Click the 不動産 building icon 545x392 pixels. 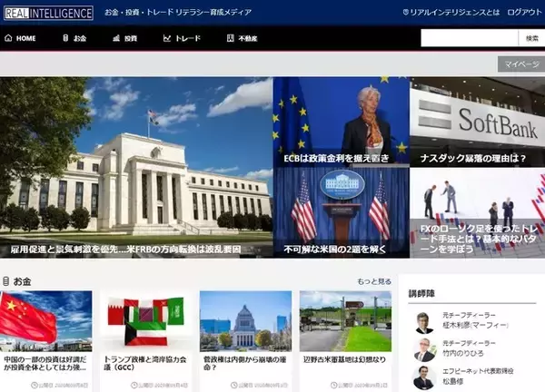(229, 38)
